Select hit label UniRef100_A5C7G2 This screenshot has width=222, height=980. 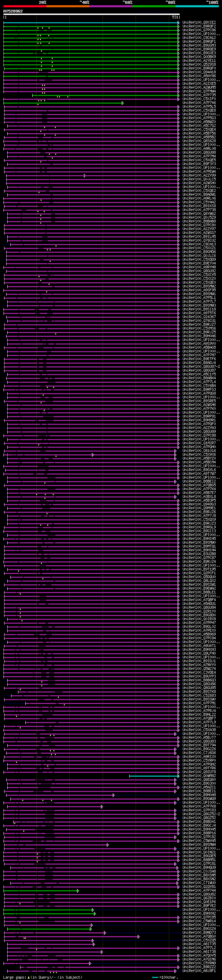[199, 125]
